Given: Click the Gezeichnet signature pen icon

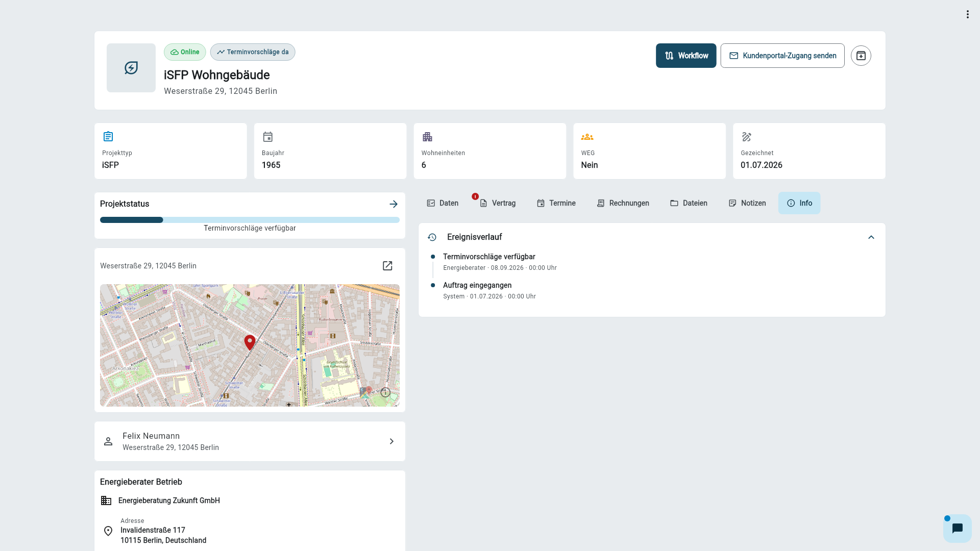Looking at the screenshot, I should [747, 137].
